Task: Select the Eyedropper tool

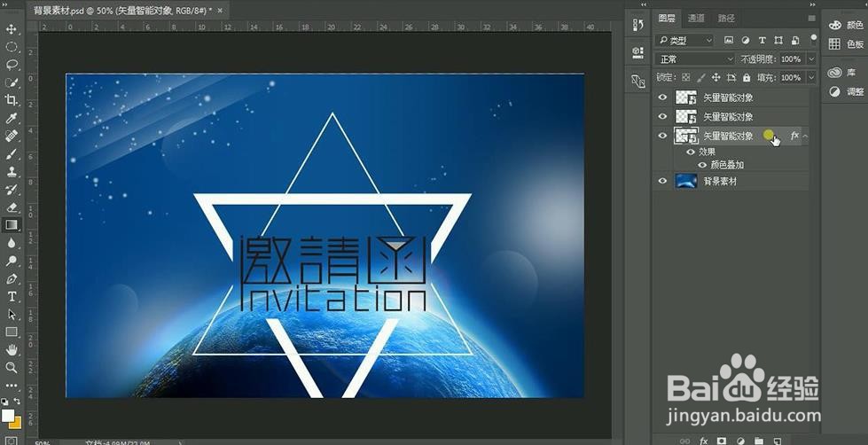Action: pyautogui.click(x=11, y=118)
